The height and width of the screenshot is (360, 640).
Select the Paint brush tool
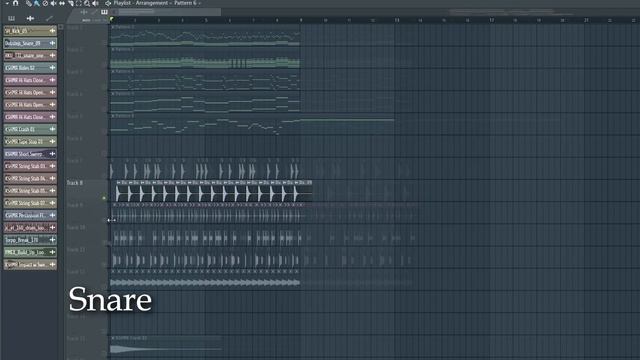point(37,3)
